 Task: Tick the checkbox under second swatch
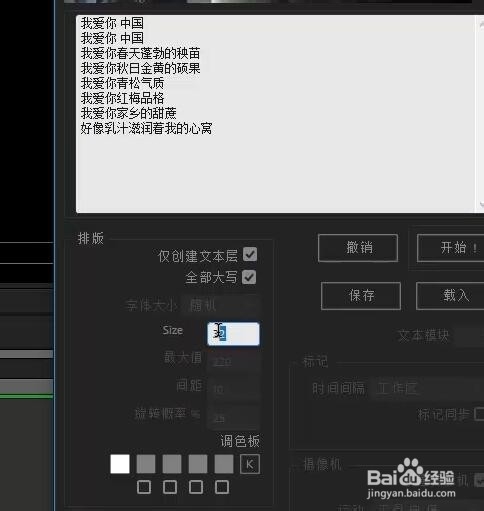coord(144,487)
